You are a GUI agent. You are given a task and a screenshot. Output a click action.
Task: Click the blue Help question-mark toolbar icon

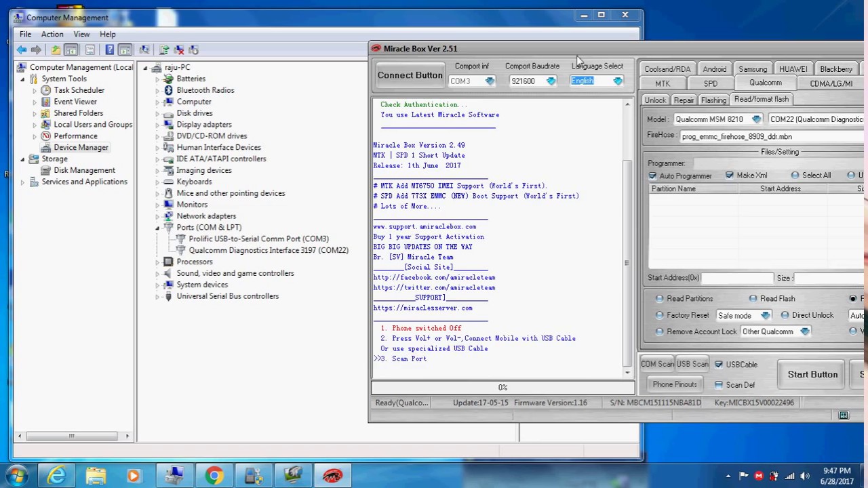tap(109, 49)
